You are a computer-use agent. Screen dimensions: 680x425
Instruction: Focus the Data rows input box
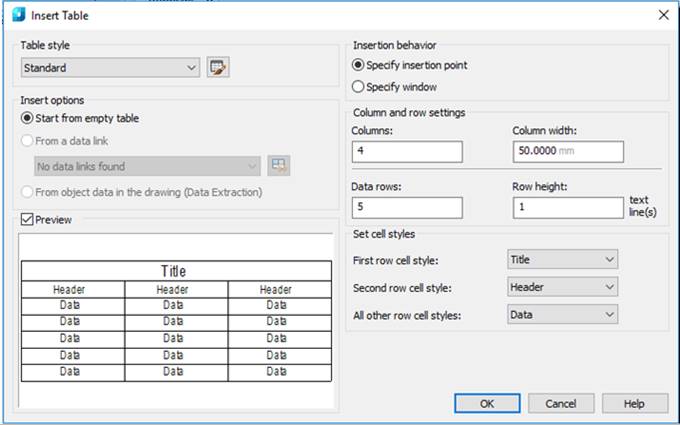click(406, 207)
